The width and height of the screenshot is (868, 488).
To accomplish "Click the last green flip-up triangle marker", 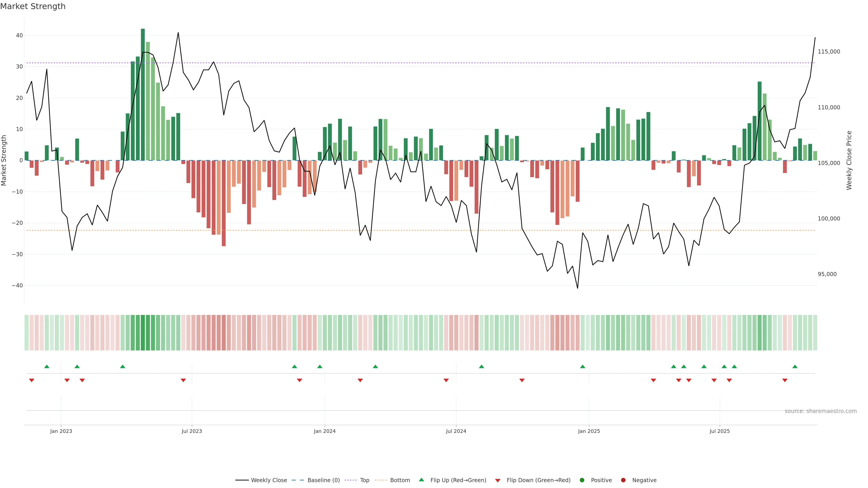I will point(795,366).
